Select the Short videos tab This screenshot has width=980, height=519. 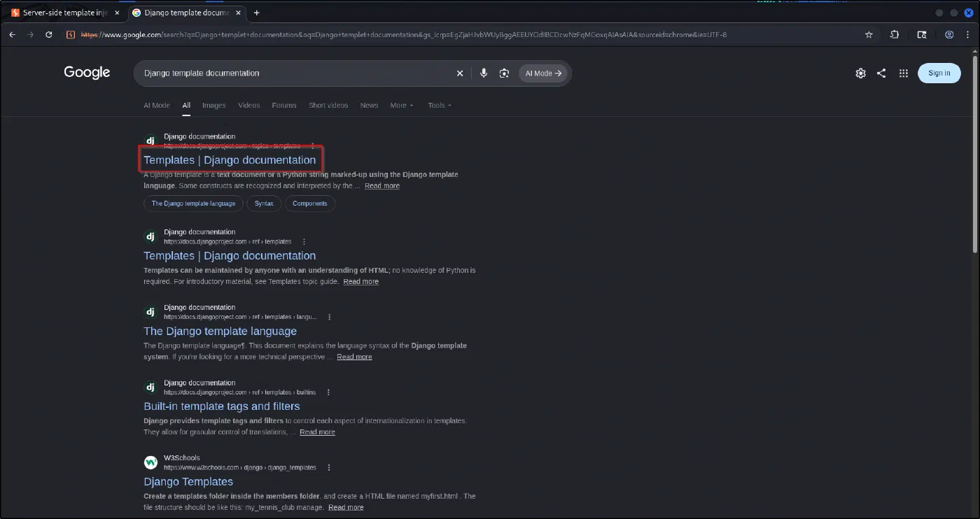pyautogui.click(x=328, y=106)
